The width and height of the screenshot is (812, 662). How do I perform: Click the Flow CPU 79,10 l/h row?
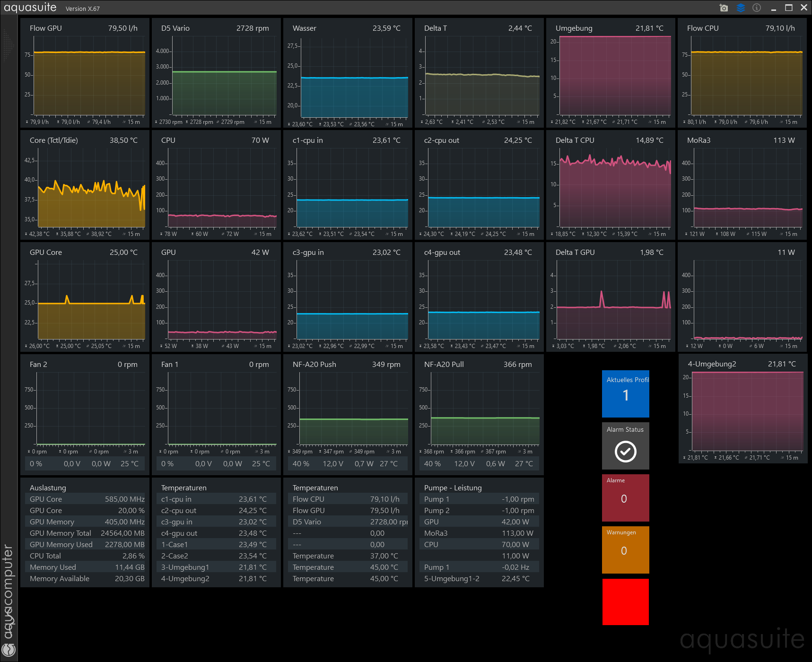(x=348, y=499)
